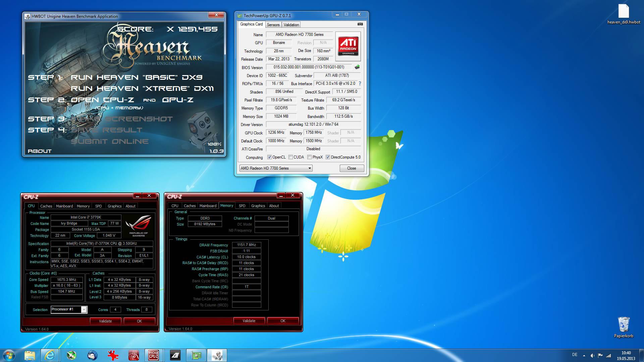
Task: Click Save Result in Heaven step 4
Action: coord(107,130)
